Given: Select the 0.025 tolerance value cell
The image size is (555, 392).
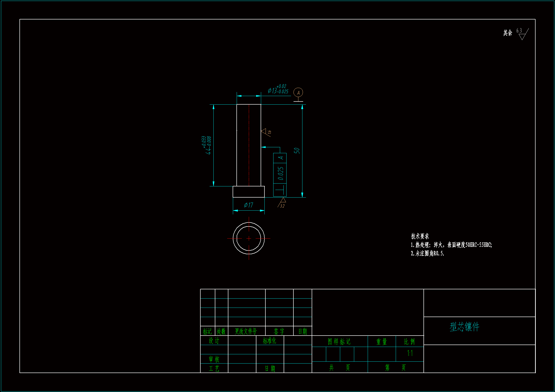Looking at the screenshot, I should [x=280, y=173].
